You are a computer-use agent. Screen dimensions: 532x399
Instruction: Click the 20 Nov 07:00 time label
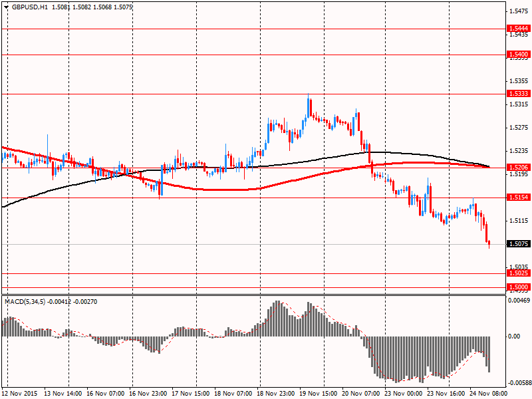361,394
